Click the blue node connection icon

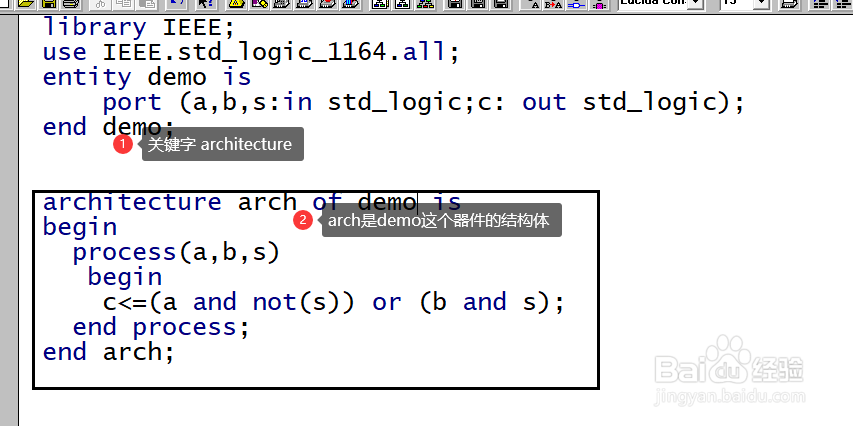tap(576, 4)
